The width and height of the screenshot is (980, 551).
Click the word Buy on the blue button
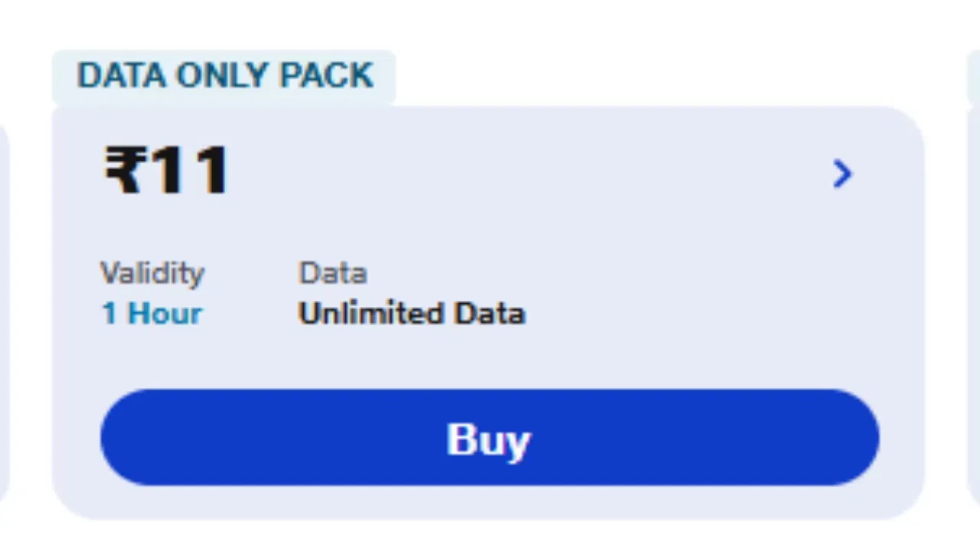(x=488, y=439)
